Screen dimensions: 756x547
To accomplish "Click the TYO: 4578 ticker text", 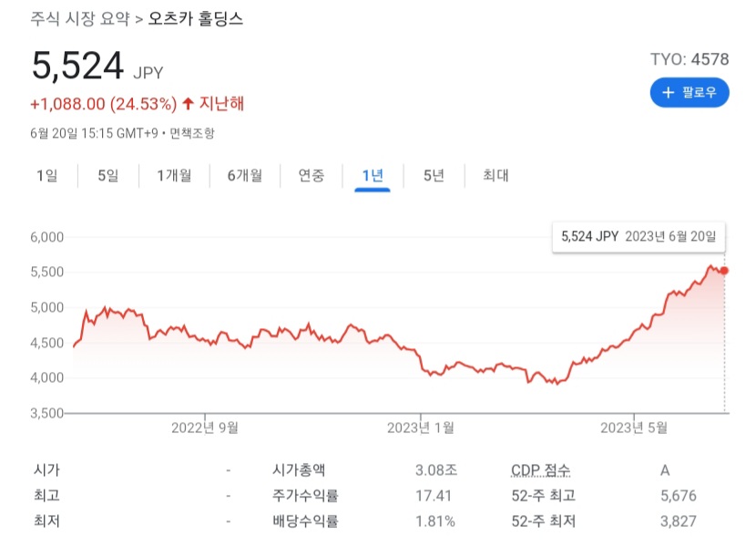I will click(x=690, y=59).
